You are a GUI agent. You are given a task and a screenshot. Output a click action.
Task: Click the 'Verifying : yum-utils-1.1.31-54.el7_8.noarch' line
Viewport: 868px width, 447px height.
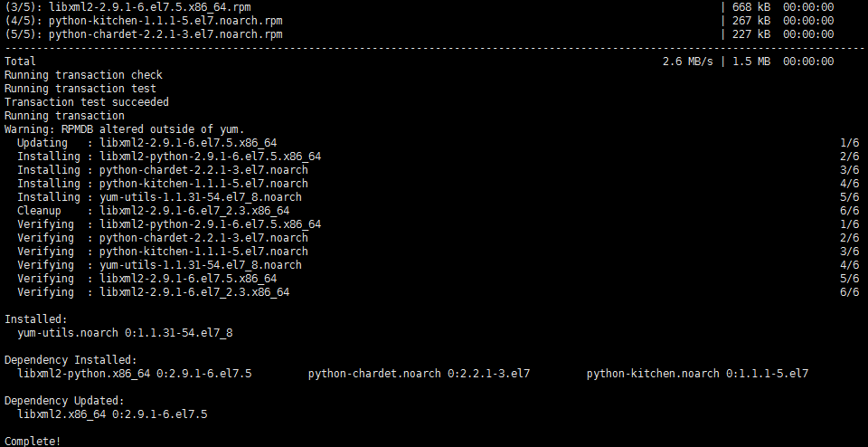click(x=159, y=265)
